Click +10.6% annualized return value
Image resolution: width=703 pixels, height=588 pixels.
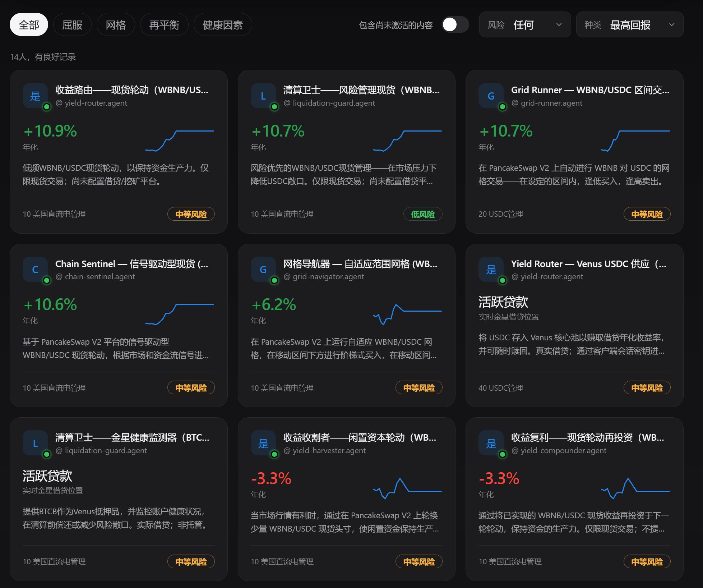(x=50, y=304)
